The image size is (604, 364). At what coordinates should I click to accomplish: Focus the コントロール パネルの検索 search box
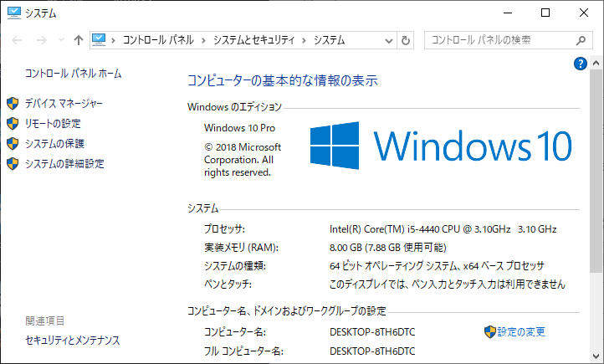tap(508, 40)
